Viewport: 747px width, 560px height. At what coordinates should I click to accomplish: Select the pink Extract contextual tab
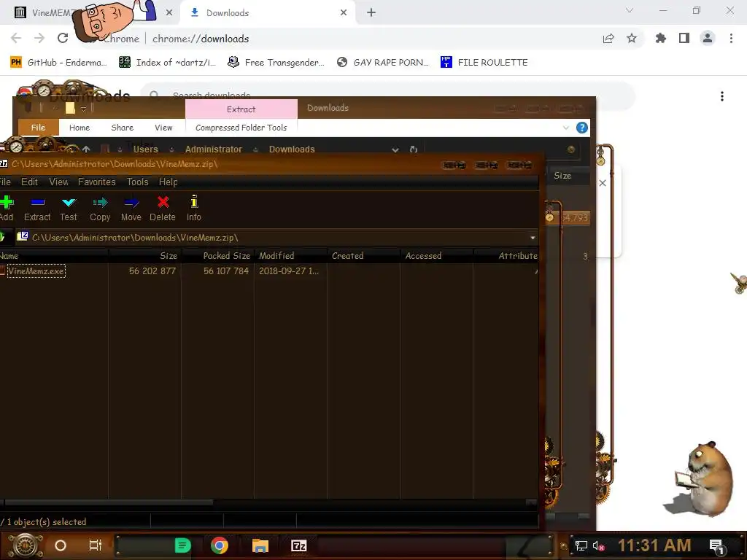(x=241, y=109)
